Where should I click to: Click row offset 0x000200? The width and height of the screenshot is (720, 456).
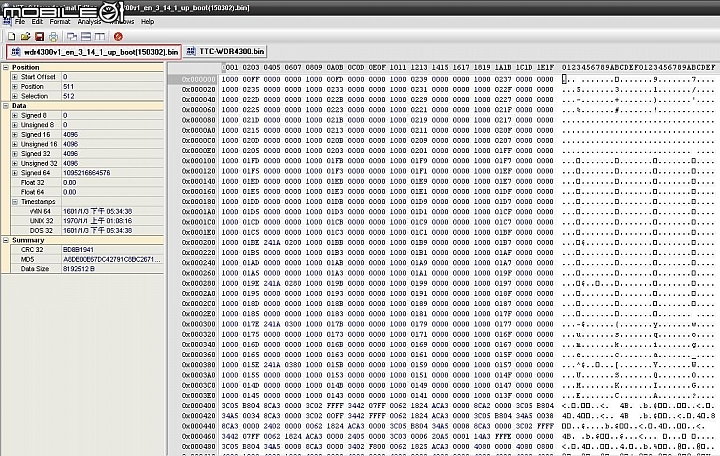tap(198, 242)
